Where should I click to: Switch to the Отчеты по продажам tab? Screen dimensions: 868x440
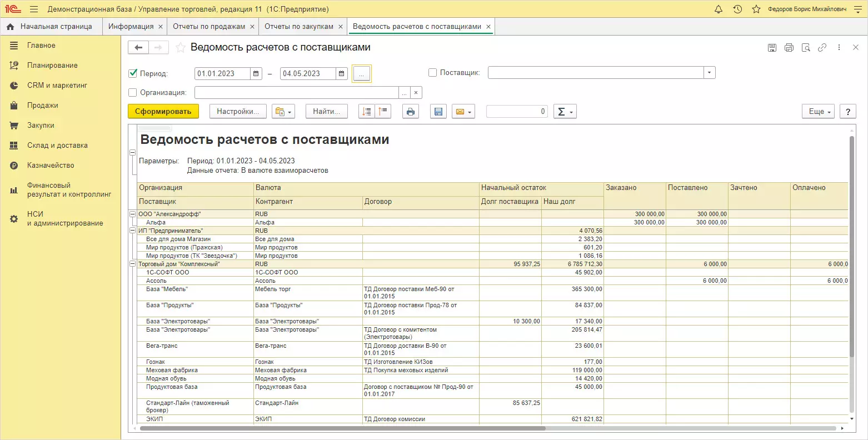pyautogui.click(x=208, y=26)
